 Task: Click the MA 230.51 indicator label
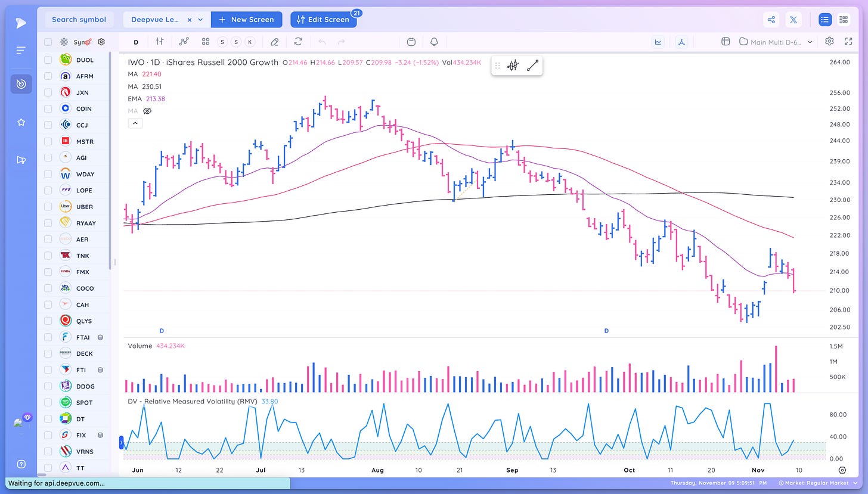[x=144, y=86]
